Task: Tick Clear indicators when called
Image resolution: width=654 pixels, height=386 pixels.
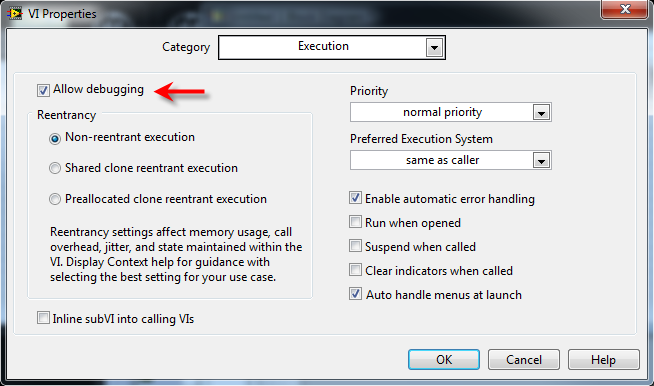Action: coord(355,270)
